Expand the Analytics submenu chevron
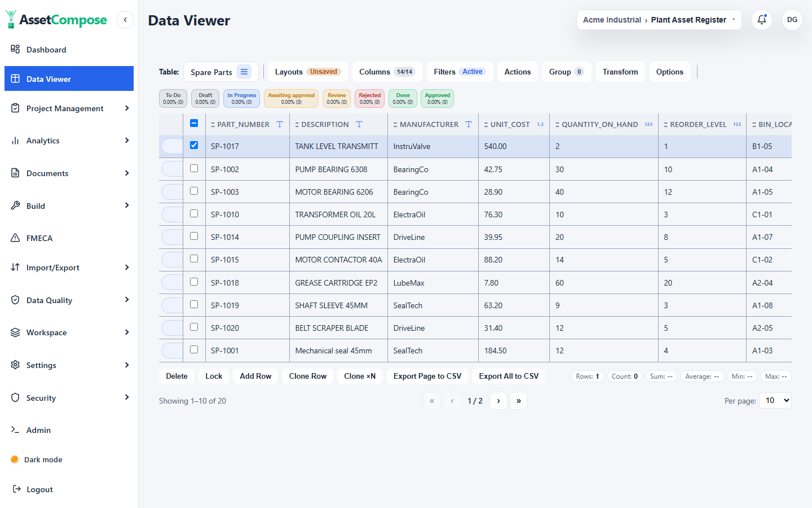Viewport: 812px width, 508px height. (127, 140)
